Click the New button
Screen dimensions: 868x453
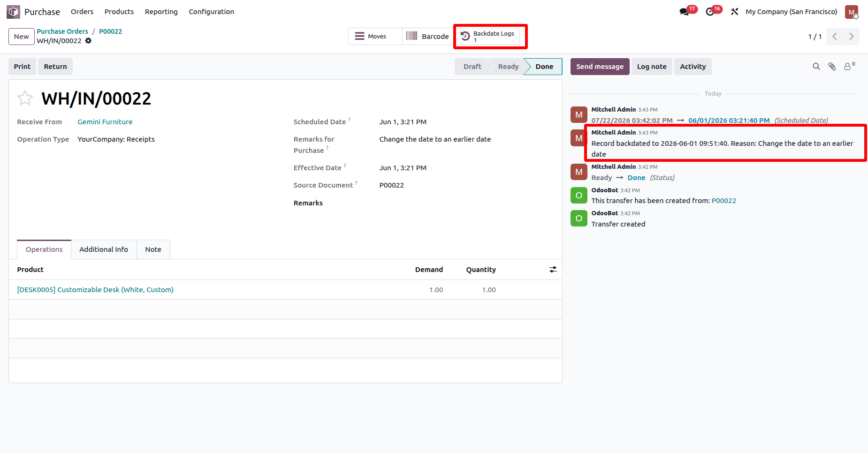click(x=22, y=37)
